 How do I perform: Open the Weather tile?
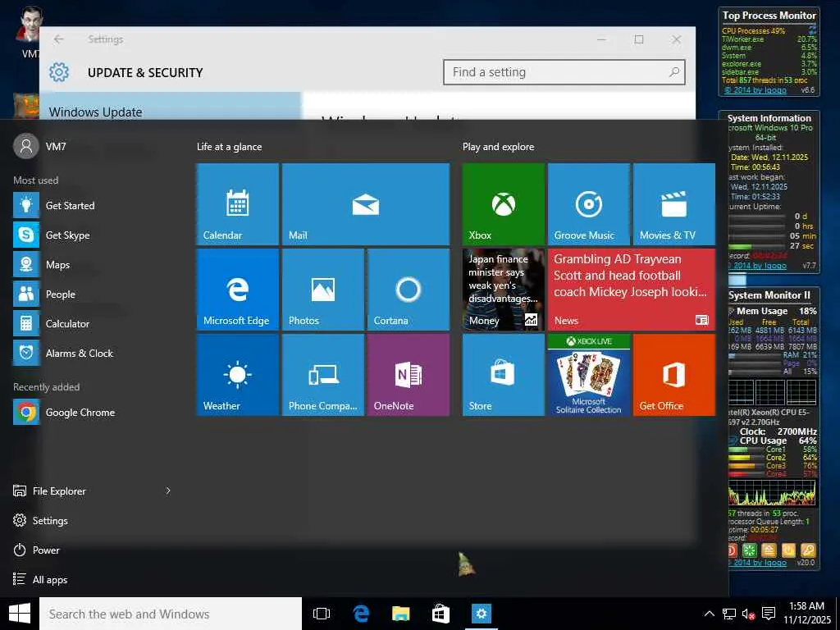[237, 374]
